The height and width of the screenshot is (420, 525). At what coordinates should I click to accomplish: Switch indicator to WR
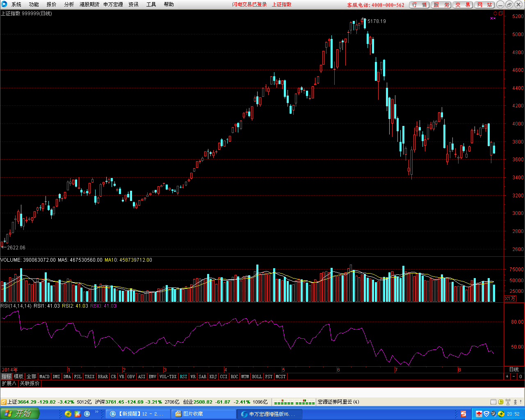(193, 377)
